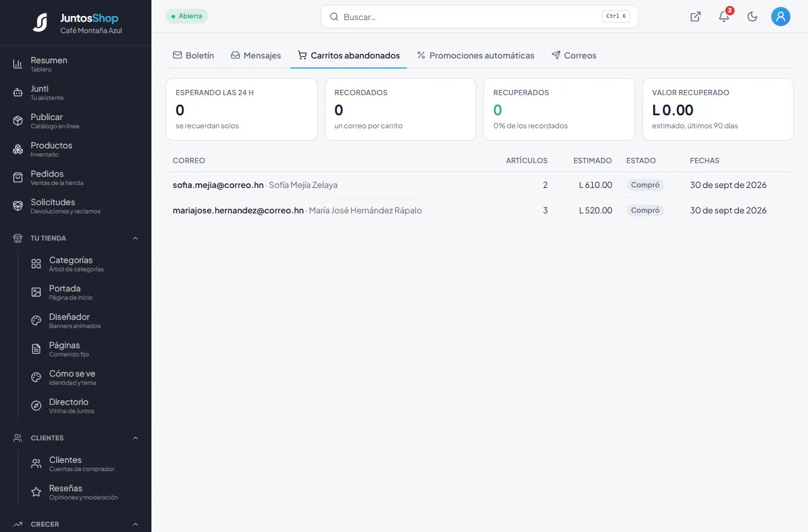Switch to Promociones automáticas tab
This screenshot has width=808, height=532.
pyautogui.click(x=476, y=56)
